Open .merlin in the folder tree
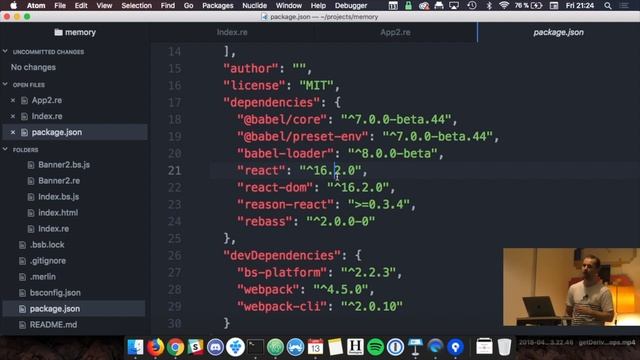The height and width of the screenshot is (360, 640). point(42,277)
